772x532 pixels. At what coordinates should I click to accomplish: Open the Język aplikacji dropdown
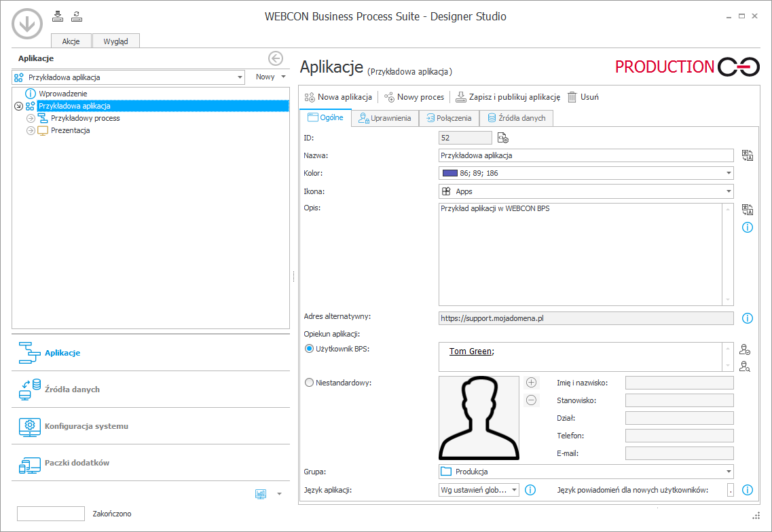(x=514, y=490)
